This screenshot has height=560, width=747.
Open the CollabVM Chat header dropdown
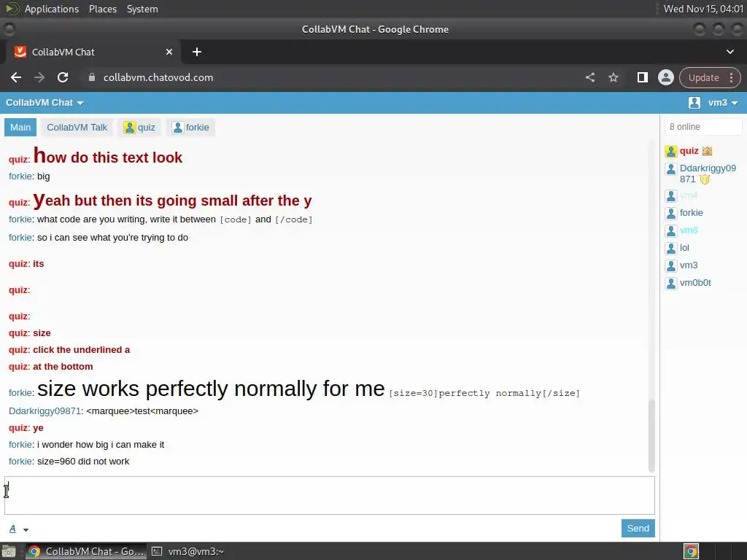click(x=44, y=103)
